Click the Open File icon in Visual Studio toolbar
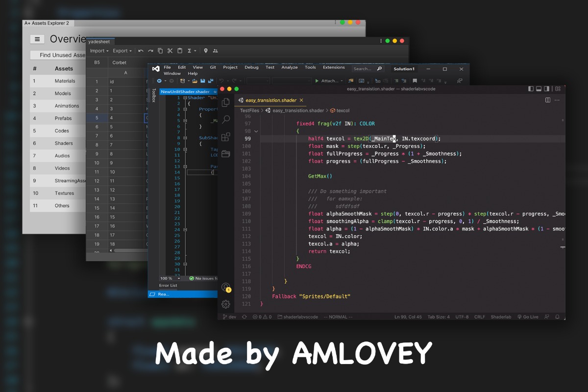 click(195, 81)
